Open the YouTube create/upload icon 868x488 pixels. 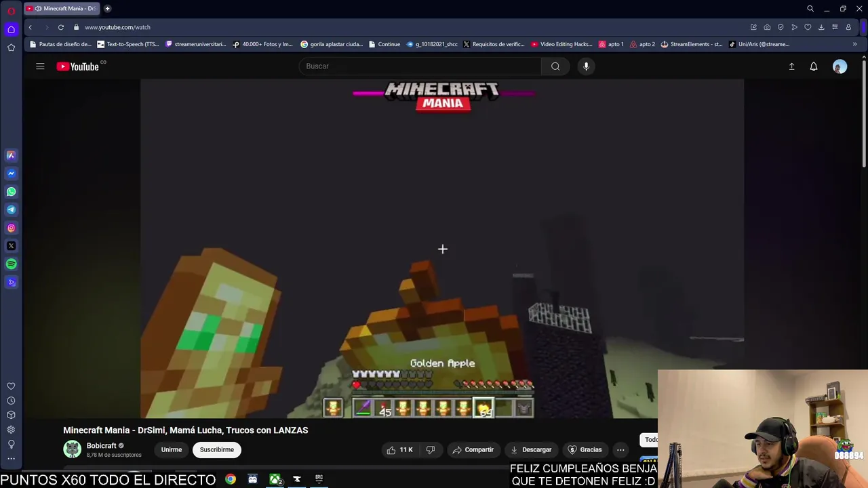(x=791, y=66)
